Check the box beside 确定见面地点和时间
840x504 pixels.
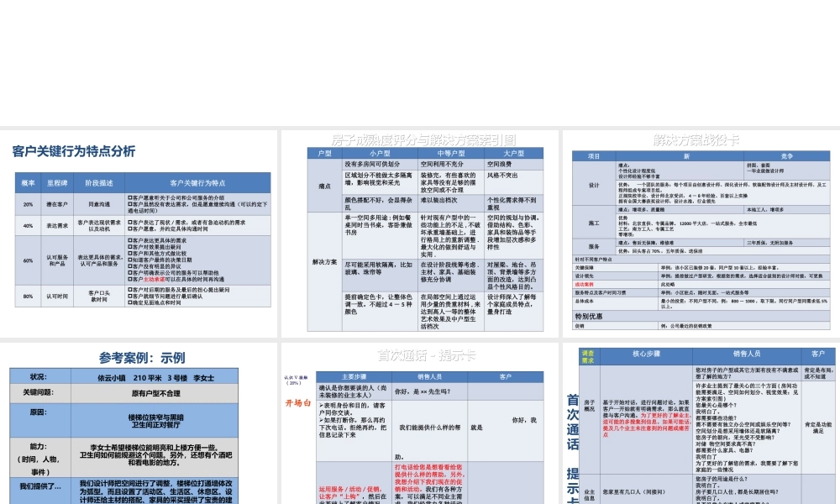coord(129,303)
